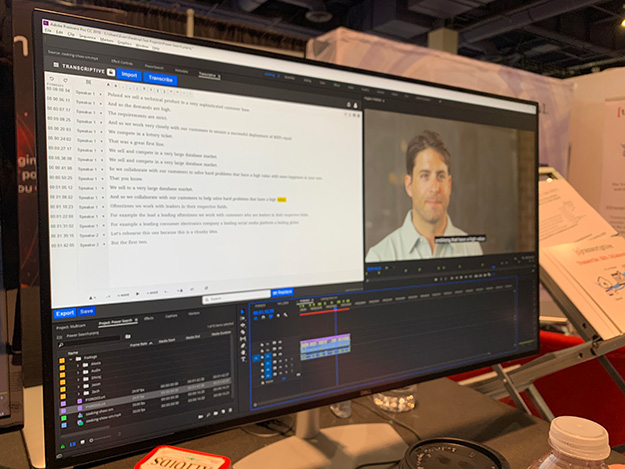Viewport: 625px width, 469px height.
Task: Click the blue Save button
Action: coord(87,312)
